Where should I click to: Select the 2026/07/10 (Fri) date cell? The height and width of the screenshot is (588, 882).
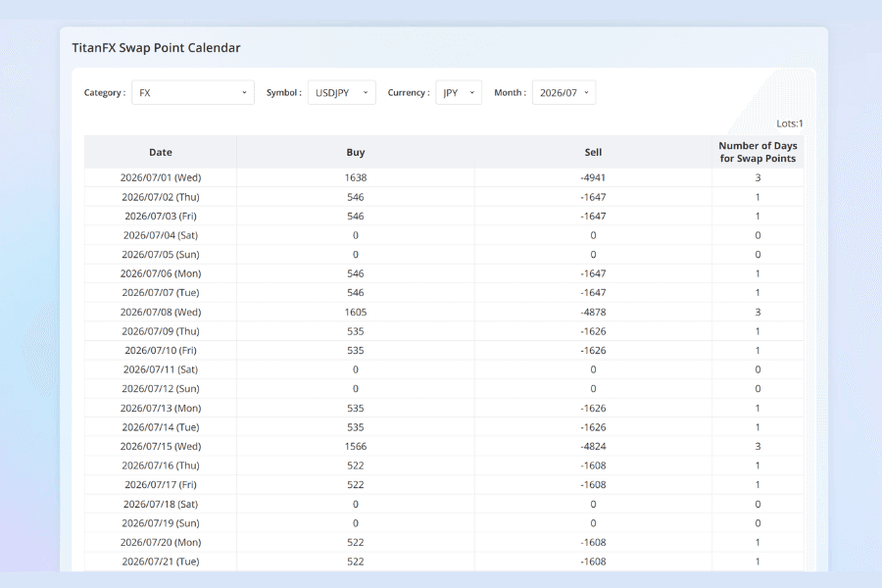[161, 350]
